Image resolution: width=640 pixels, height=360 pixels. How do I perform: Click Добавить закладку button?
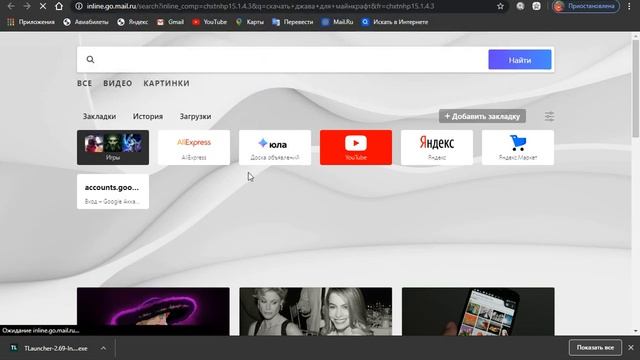point(482,116)
